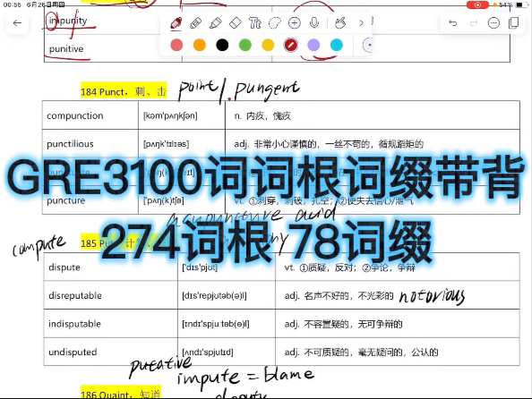532x399 pixels.
Task: Select the red pen tool
Action: 176,23
